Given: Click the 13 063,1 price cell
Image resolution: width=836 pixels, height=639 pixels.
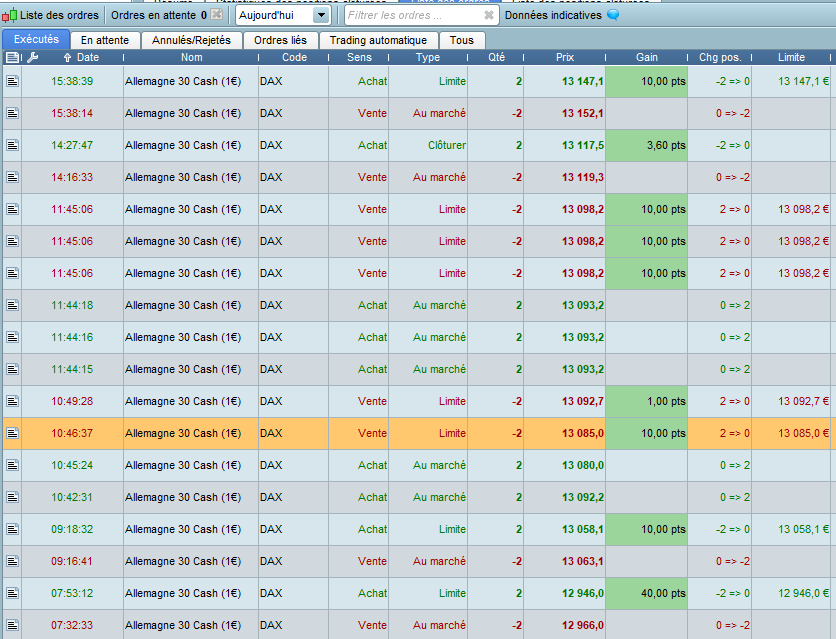Looking at the screenshot, I should coord(565,561).
